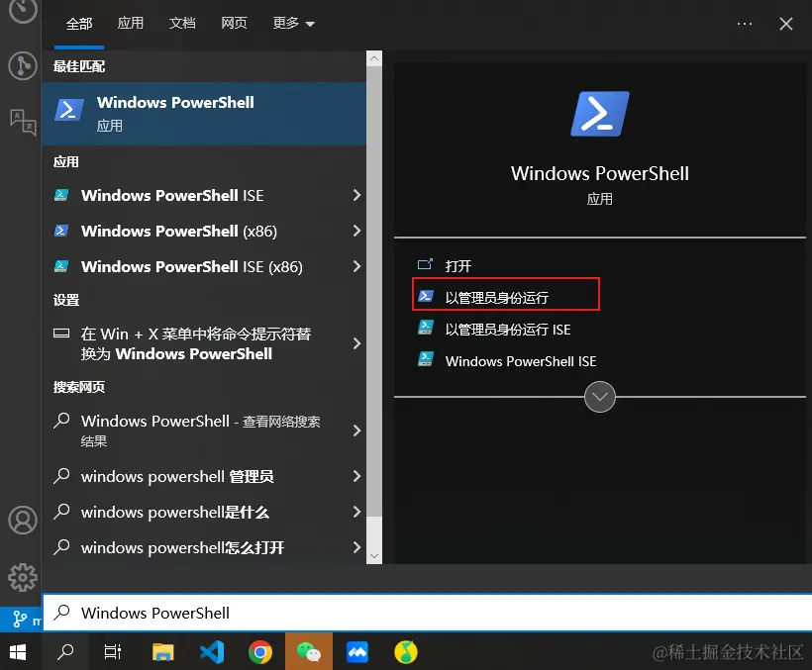The image size is (812, 670).
Task: Switch to the 网页 tab
Action: coord(234,23)
